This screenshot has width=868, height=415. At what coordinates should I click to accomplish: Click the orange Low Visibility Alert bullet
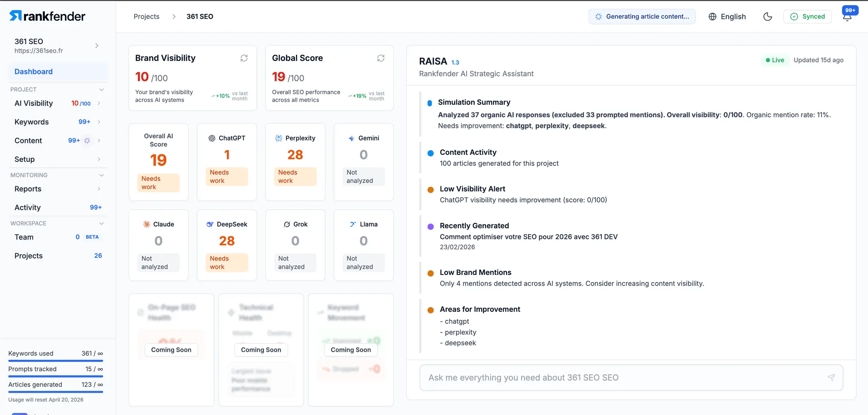(431, 190)
